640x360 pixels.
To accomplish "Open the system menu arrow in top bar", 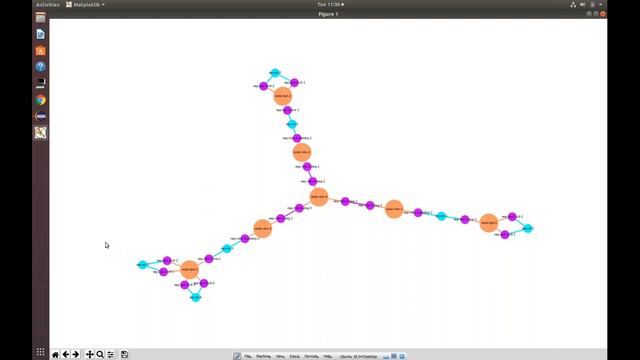I will 601,4.
